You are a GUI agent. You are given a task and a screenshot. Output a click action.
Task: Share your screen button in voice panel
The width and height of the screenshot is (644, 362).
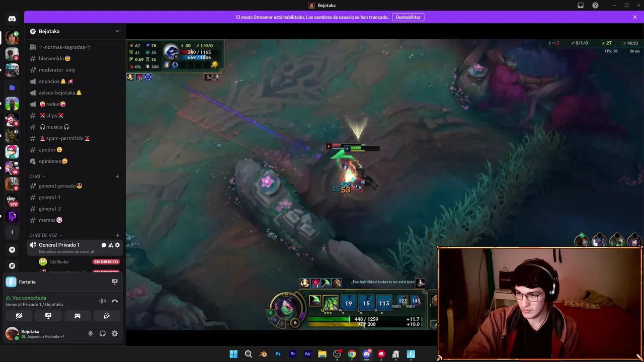(48, 316)
